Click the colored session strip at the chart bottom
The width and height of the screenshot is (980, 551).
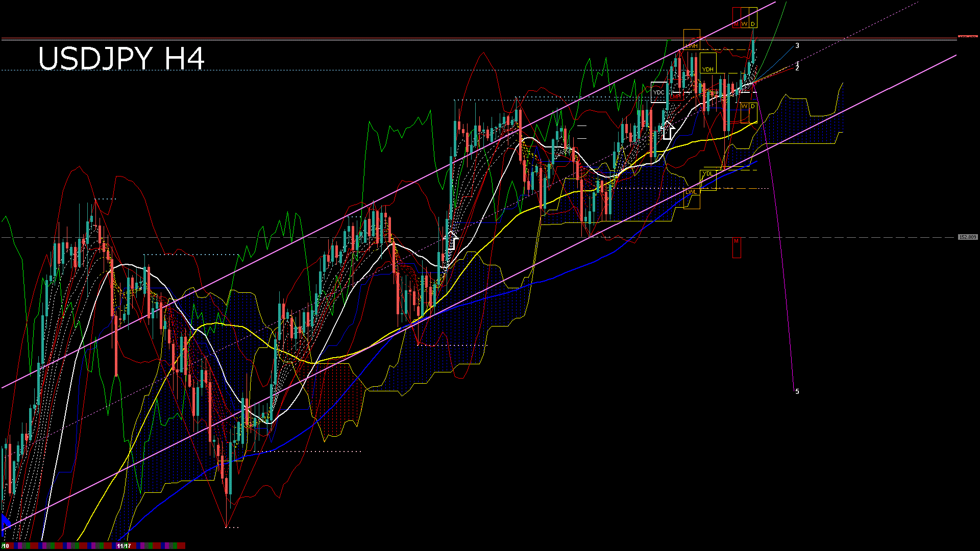coord(92,545)
